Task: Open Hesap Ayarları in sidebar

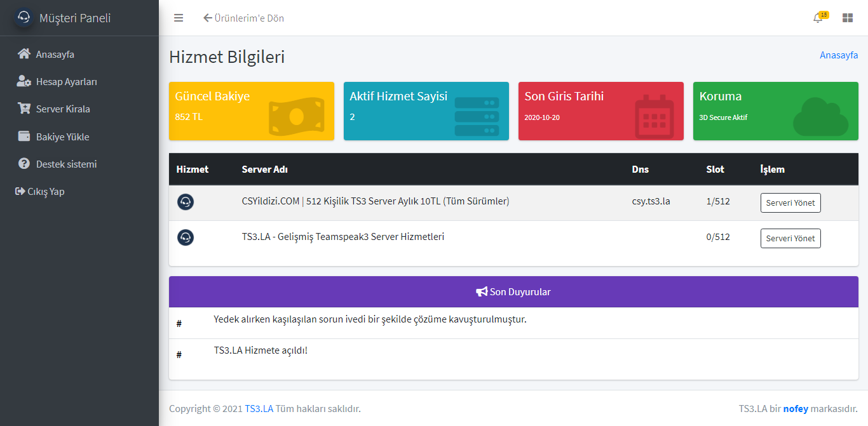Action: [66, 81]
